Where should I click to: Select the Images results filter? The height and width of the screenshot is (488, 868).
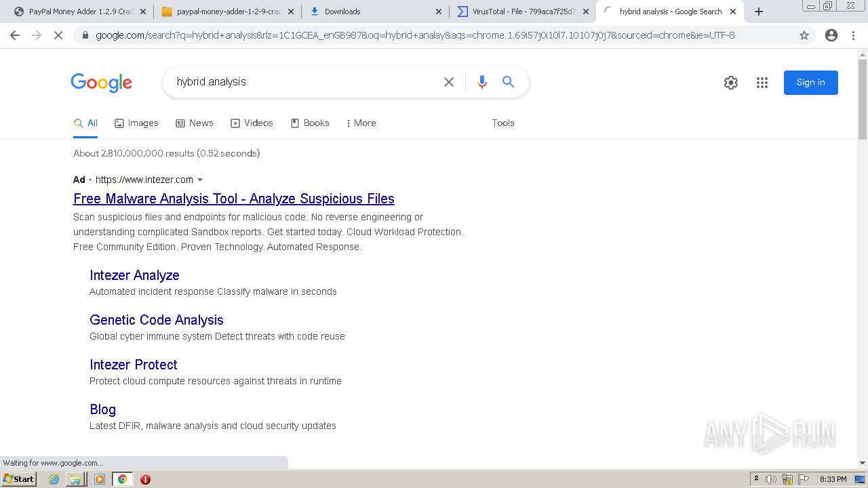click(x=136, y=123)
